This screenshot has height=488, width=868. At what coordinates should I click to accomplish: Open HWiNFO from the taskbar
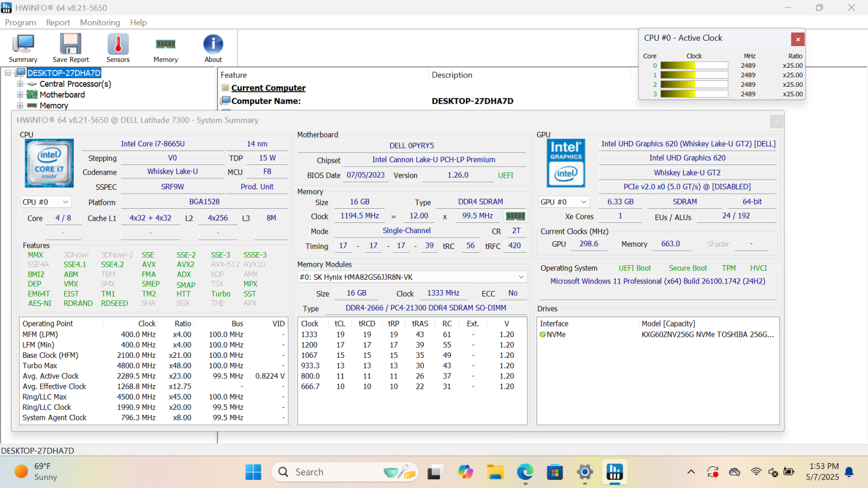point(614,472)
